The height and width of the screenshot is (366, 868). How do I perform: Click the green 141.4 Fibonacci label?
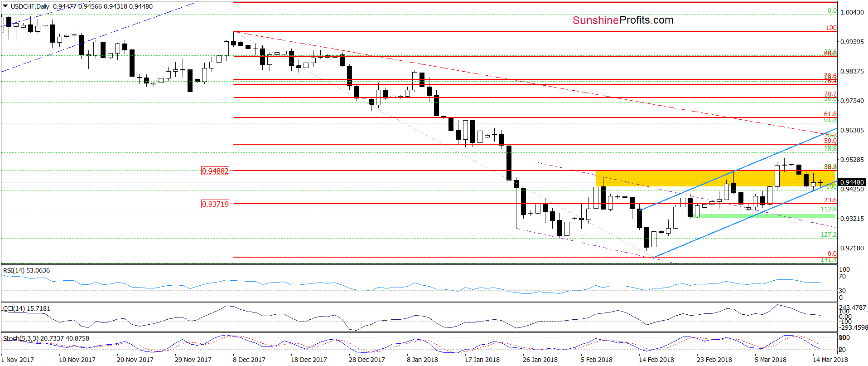(x=829, y=259)
